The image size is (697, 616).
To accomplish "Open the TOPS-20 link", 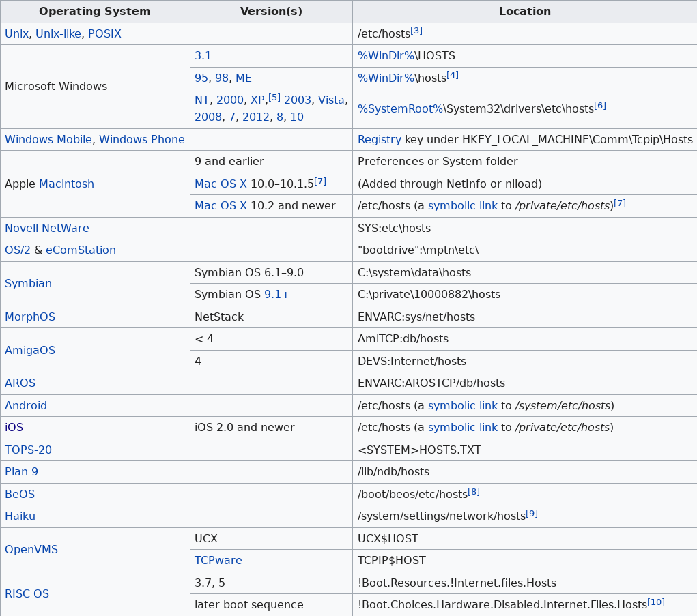I will 29,450.
